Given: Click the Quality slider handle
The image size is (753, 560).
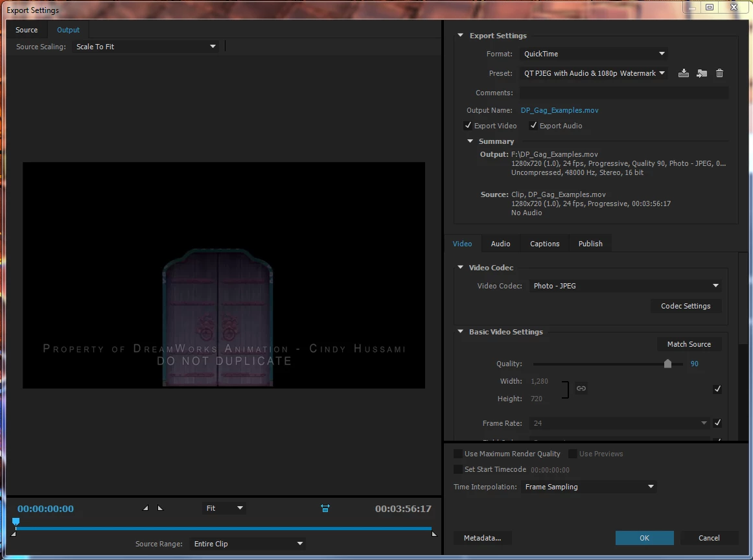Looking at the screenshot, I should tap(667, 364).
